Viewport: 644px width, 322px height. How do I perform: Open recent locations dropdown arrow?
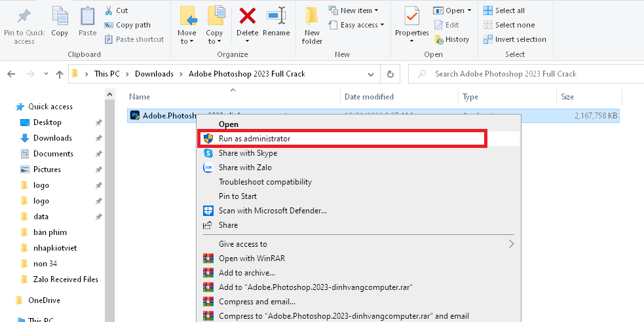(x=46, y=74)
